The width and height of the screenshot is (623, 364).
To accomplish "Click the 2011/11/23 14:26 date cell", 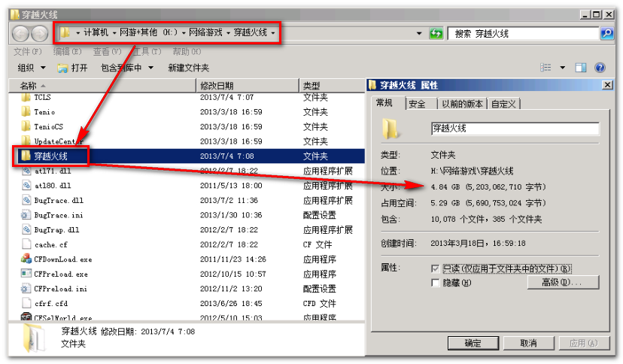I will (x=232, y=259).
